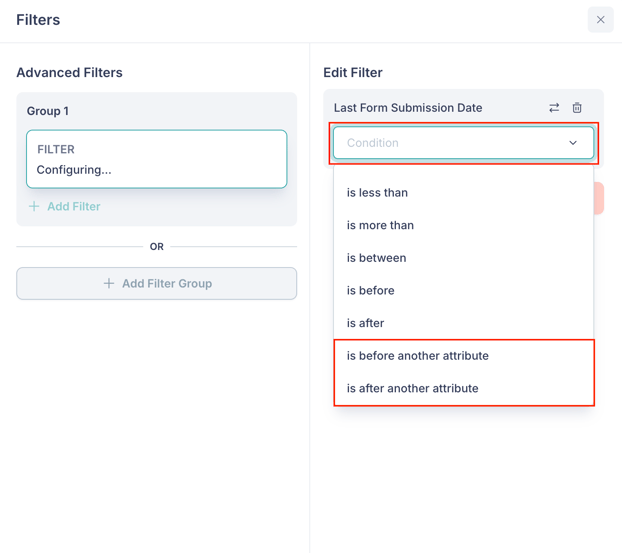Click the swap attribute icon

[554, 108]
